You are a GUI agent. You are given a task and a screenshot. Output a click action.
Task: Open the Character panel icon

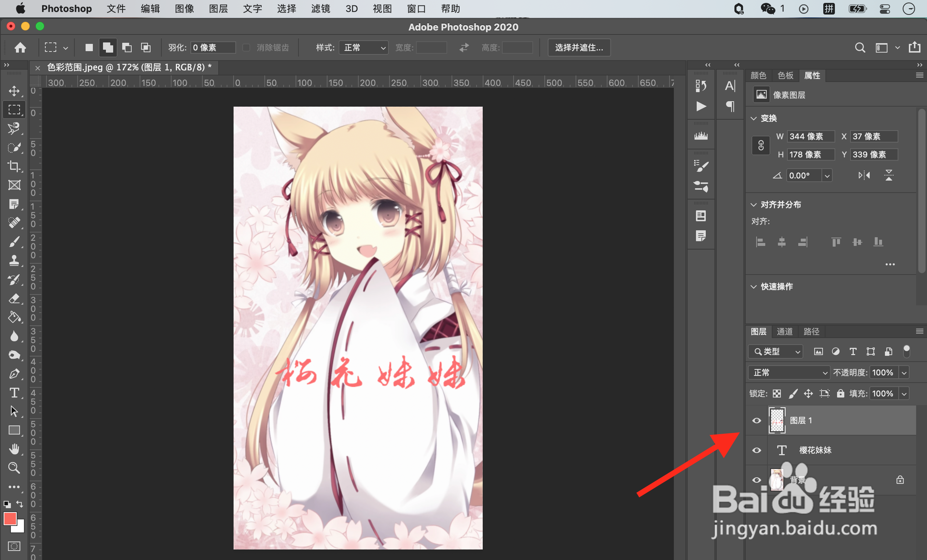point(730,86)
